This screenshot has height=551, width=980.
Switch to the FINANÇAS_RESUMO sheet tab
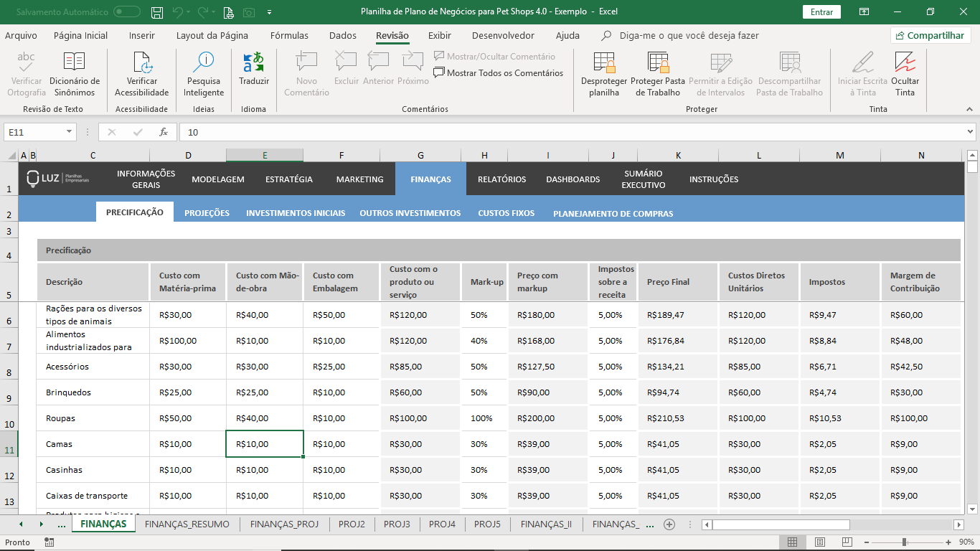[x=187, y=524]
